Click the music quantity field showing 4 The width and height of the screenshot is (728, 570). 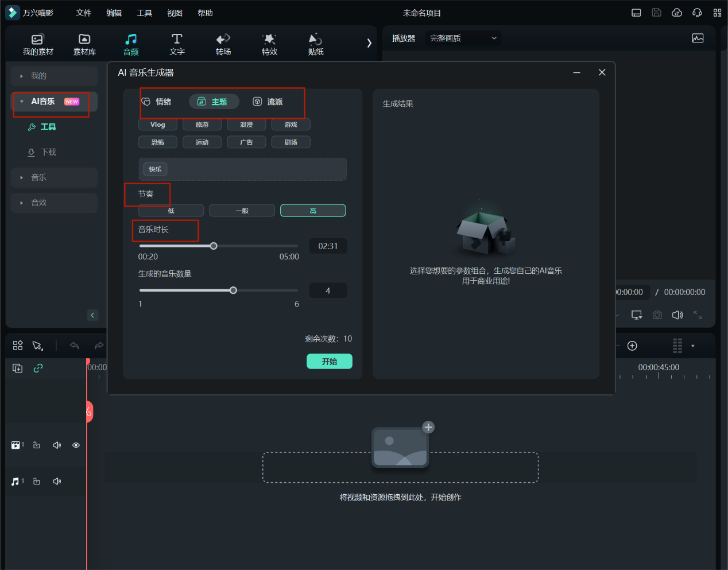click(x=328, y=291)
